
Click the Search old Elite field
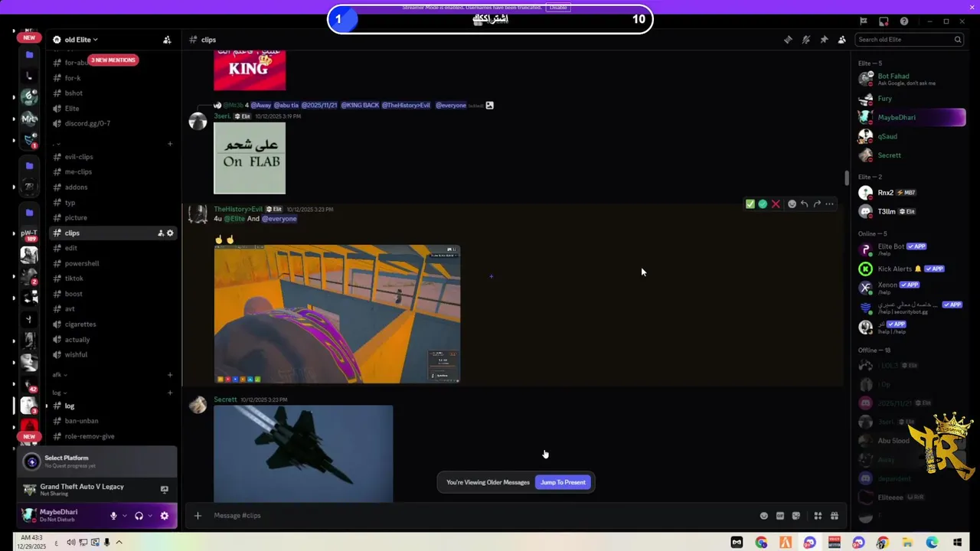909,40
